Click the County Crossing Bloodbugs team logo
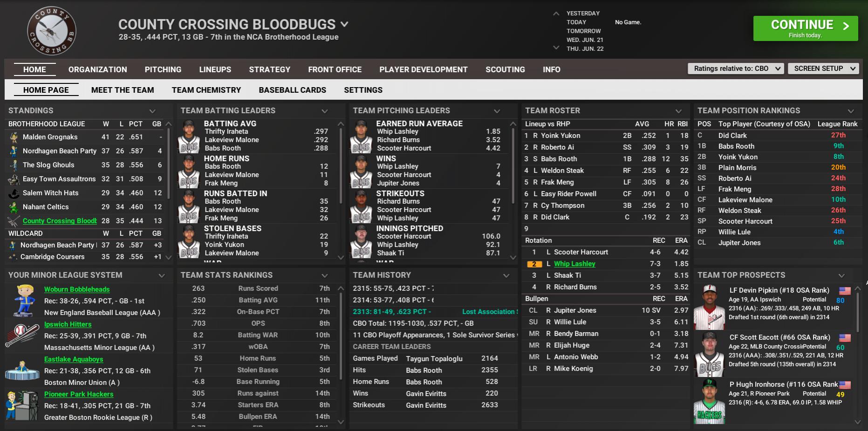The width and height of the screenshot is (868, 431). click(51, 31)
